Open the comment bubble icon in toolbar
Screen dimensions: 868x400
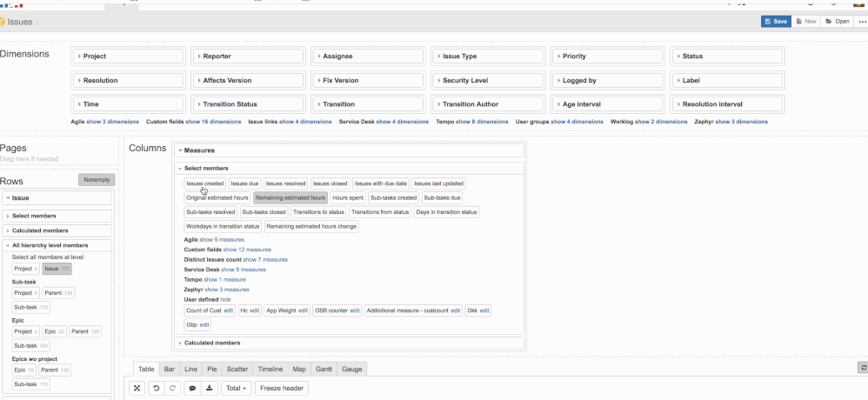[192, 389]
